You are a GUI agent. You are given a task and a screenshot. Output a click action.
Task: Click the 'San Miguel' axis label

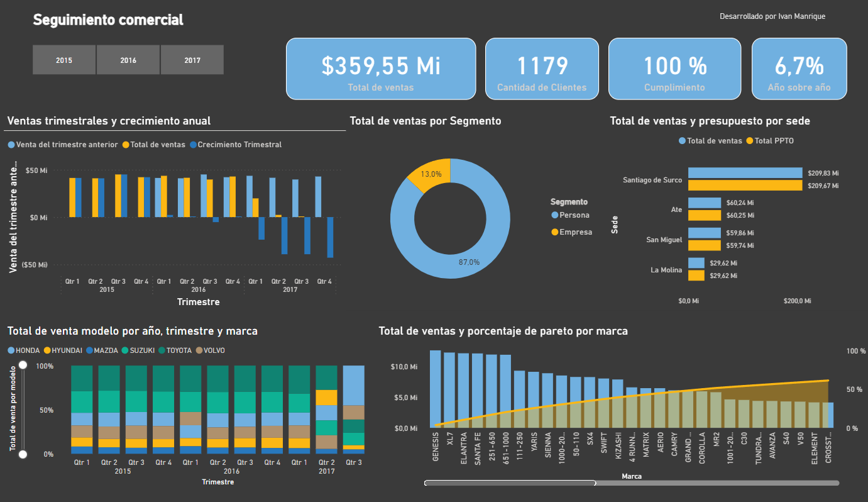(x=664, y=240)
